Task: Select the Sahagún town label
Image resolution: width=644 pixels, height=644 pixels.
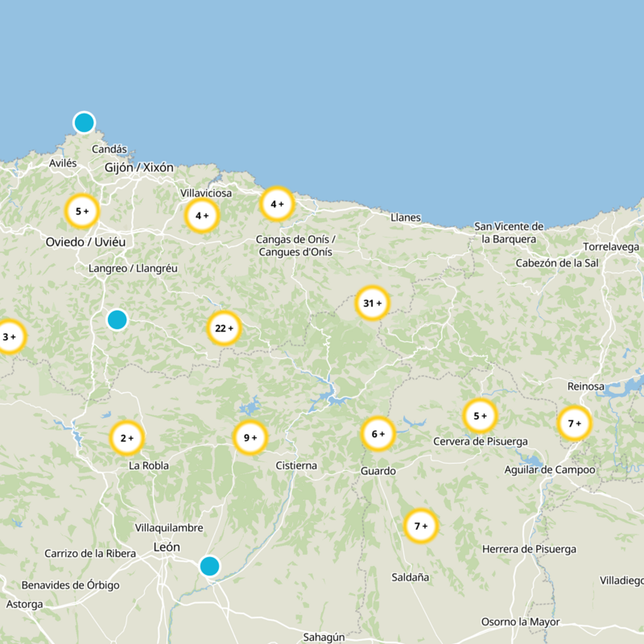Action: (324, 637)
